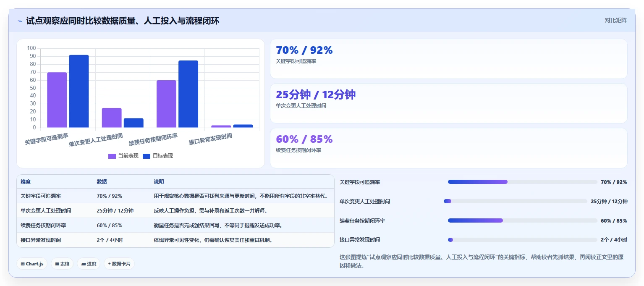Click table value 2个 / 4小时
This screenshot has width=644, height=286.
(x=110, y=240)
